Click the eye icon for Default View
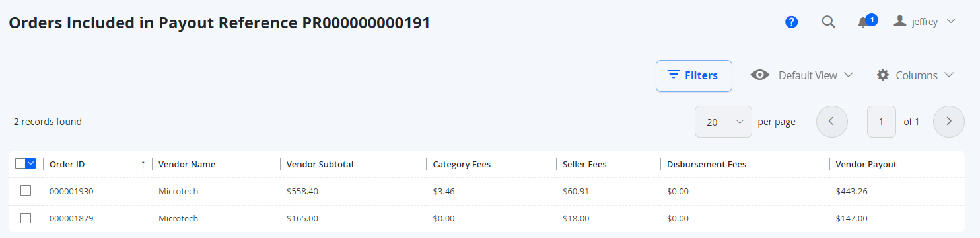The height and width of the screenshot is (238, 980). tap(760, 75)
